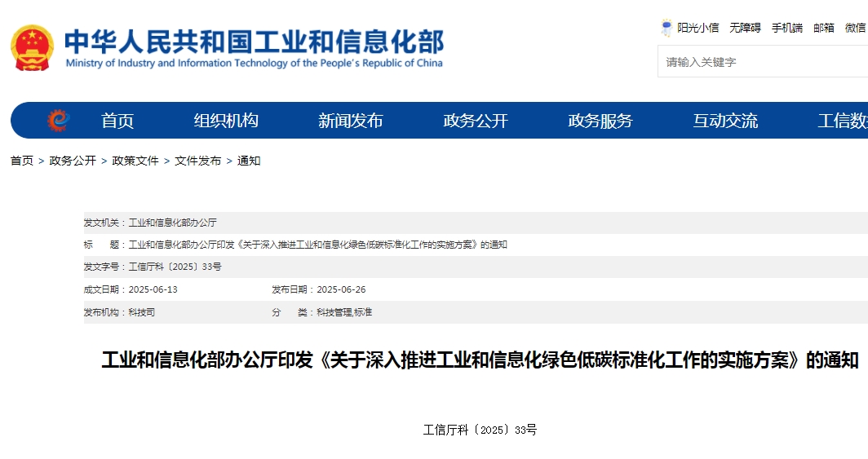Open the 阳光小信 assistant link
868x459 pixels.
click(697, 28)
